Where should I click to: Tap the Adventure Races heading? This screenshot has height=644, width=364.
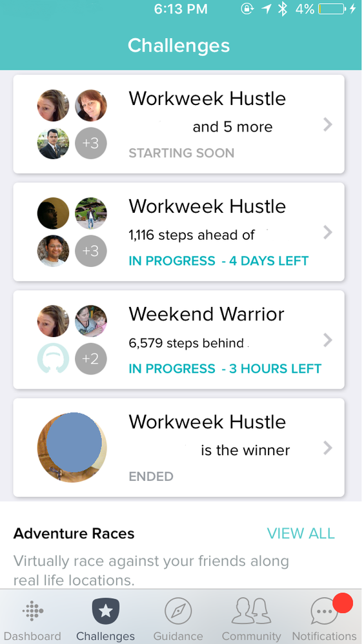tap(74, 534)
